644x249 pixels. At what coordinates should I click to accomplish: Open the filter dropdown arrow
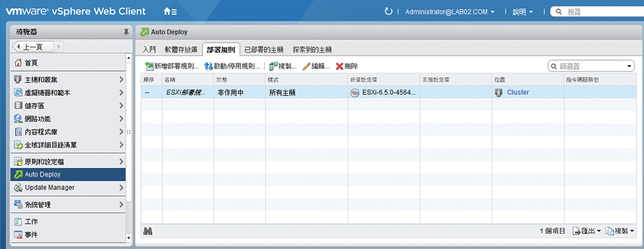click(629, 66)
